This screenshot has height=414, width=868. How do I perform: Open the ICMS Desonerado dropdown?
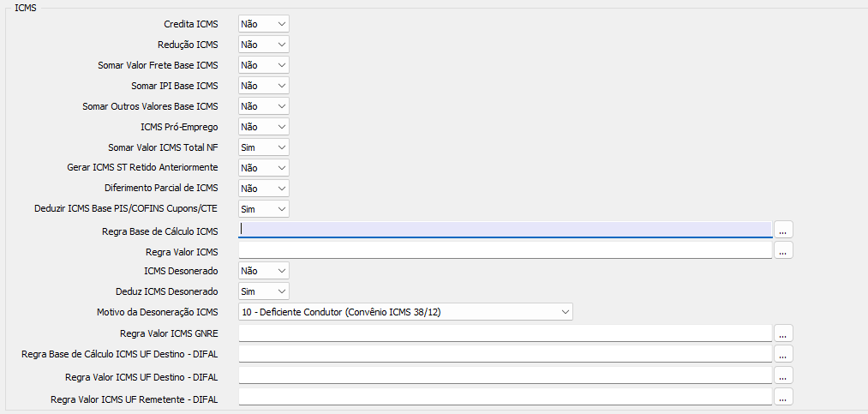264,271
